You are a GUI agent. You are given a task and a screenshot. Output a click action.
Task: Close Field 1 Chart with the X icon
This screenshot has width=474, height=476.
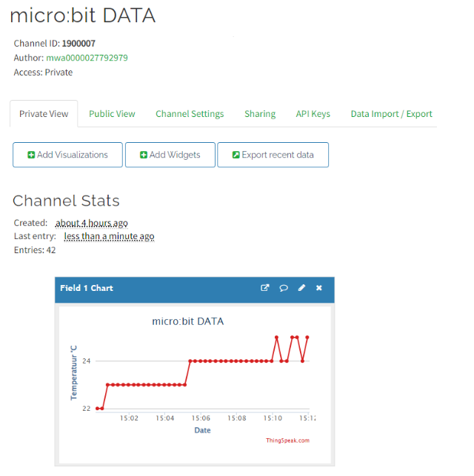click(x=318, y=288)
